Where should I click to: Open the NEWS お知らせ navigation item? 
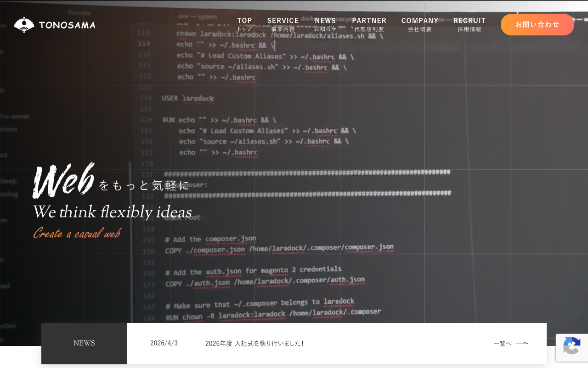click(x=325, y=24)
